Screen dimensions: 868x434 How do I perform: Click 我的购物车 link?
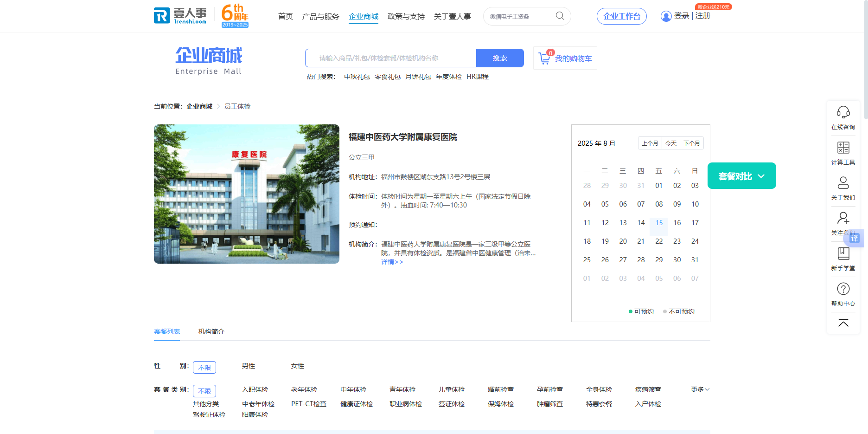574,58
